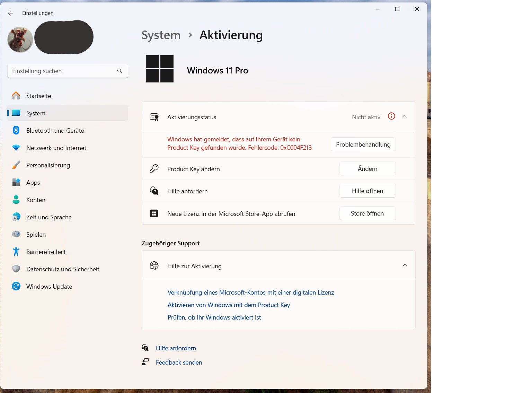Image resolution: width=532 pixels, height=393 pixels.
Task: Open the user profile avatar picture
Action: 20,40
